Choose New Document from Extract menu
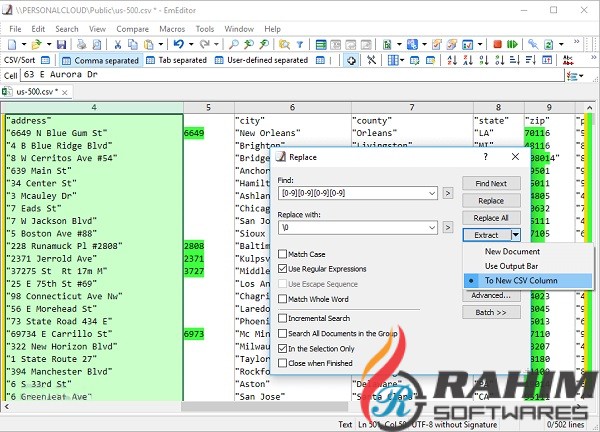This screenshot has width=600, height=432. [512, 251]
